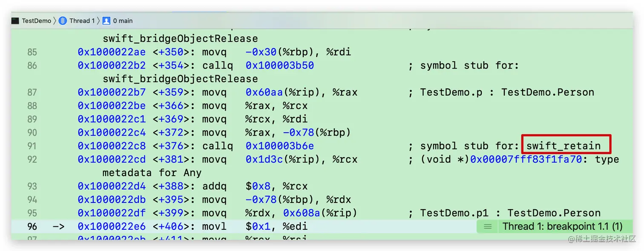644x251 pixels.
Task: Click operand 0x60aa(%rip), %rax
Action: click(302, 92)
